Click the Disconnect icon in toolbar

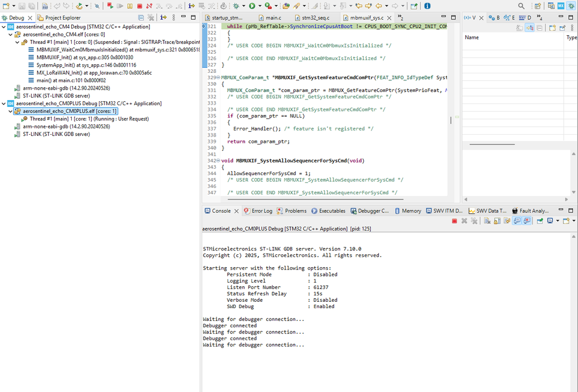(x=149, y=6)
